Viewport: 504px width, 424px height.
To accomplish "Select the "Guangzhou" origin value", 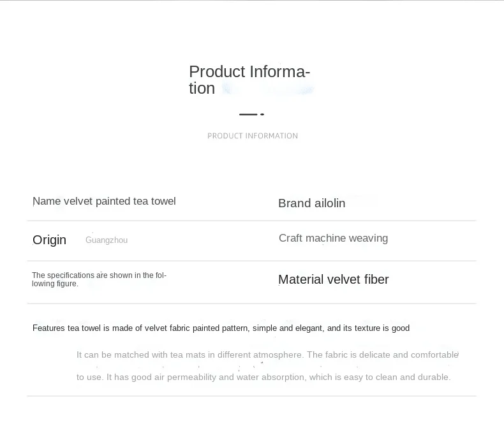I will tap(107, 240).
